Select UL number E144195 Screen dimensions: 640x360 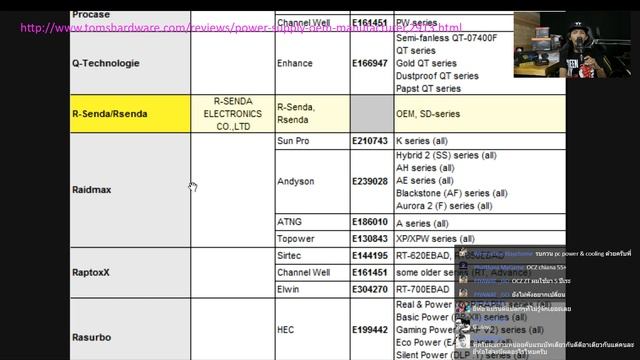pos(370,256)
